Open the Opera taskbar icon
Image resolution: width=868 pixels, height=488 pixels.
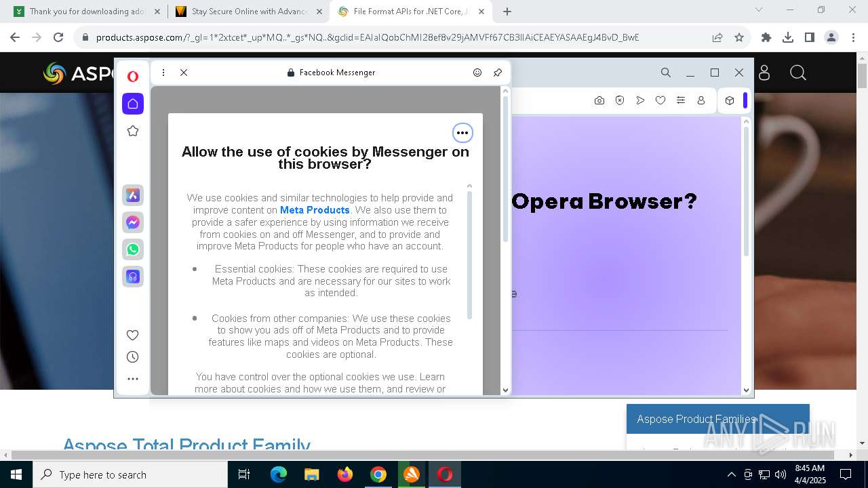445,474
